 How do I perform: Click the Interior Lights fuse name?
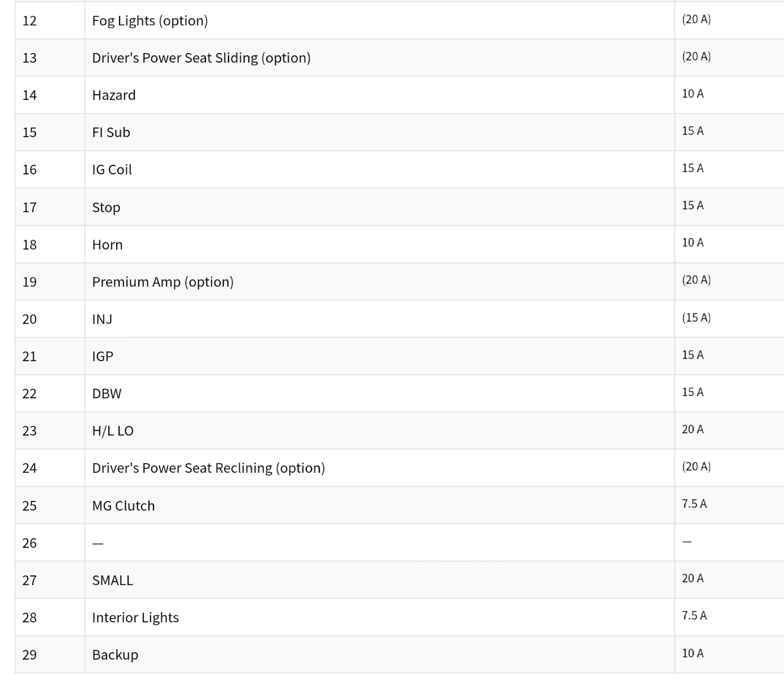click(135, 618)
